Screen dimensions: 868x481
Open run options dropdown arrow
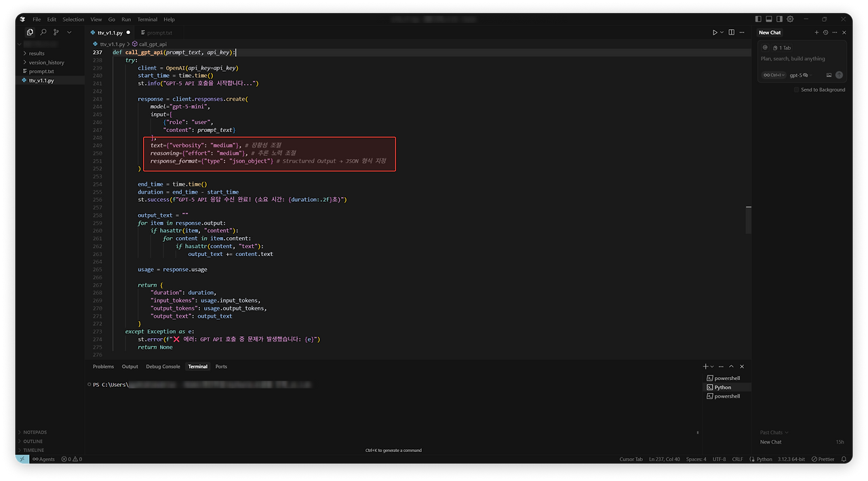click(x=722, y=33)
